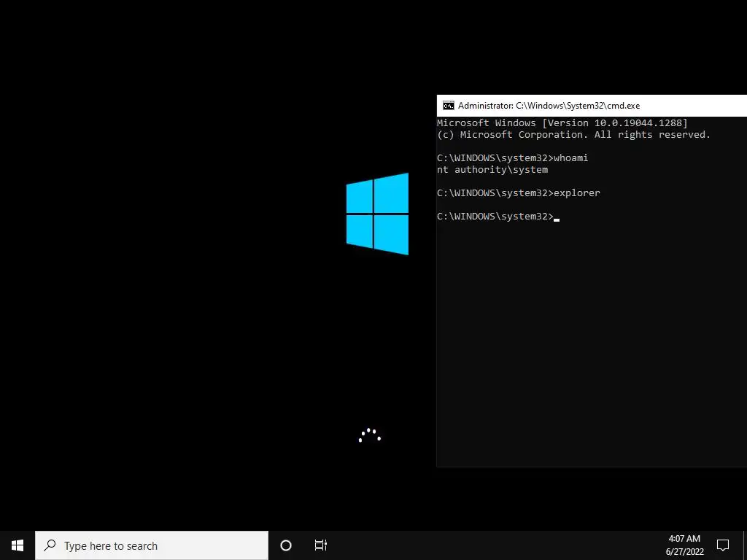Click the 'Administrator: C:\Windows\System32\cmd.exe' title text
This screenshot has height=560, width=747.
pyautogui.click(x=549, y=106)
